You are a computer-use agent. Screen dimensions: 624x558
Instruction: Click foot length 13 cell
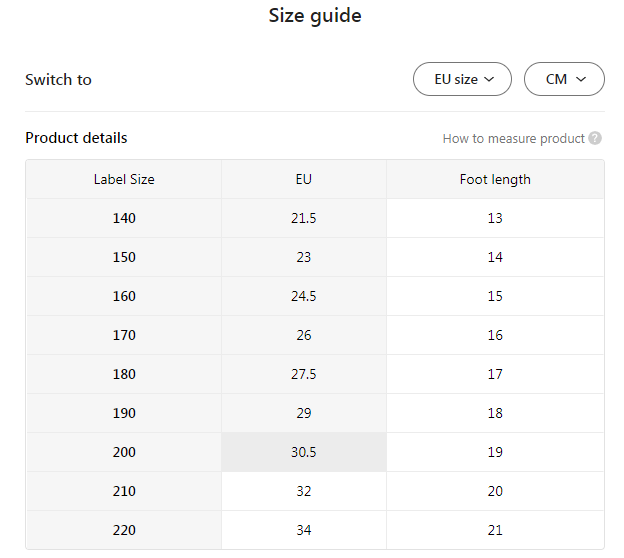pyautogui.click(x=495, y=218)
